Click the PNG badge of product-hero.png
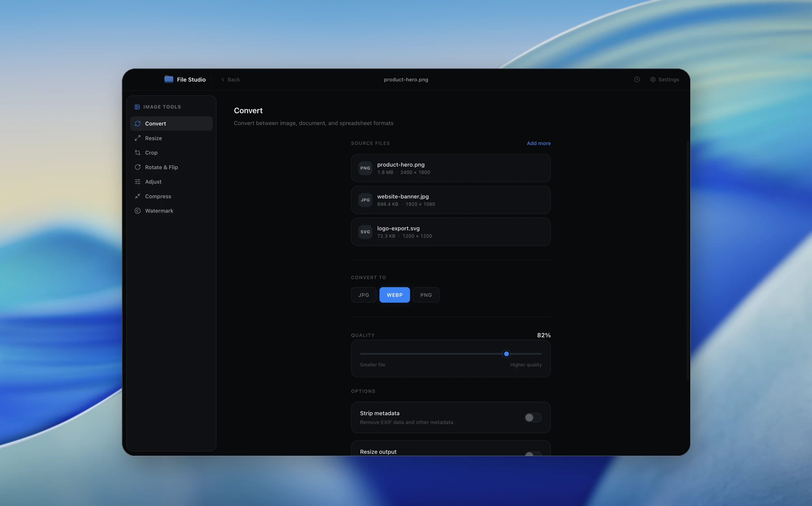 click(365, 168)
